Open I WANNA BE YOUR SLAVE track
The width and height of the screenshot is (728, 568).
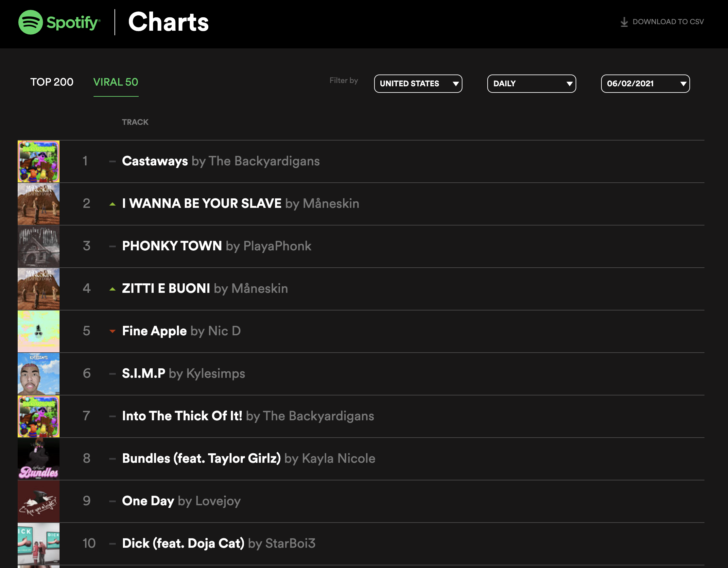tap(202, 204)
